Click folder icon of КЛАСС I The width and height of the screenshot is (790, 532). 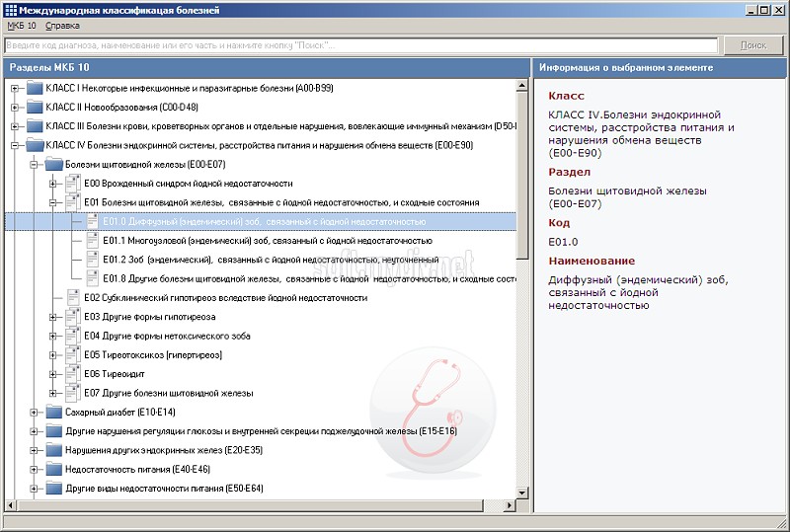coord(35,88)
